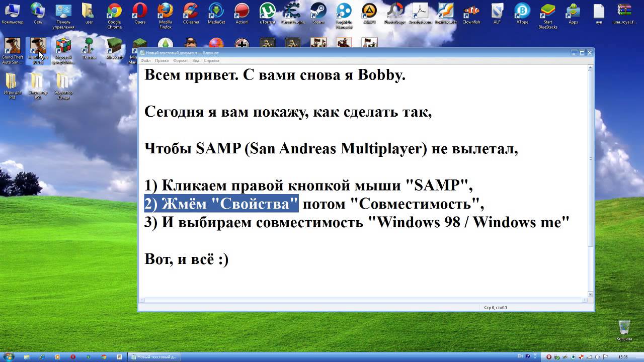Launch Google Chrome from the desktop
644x362 pixels.
(114, 16)
